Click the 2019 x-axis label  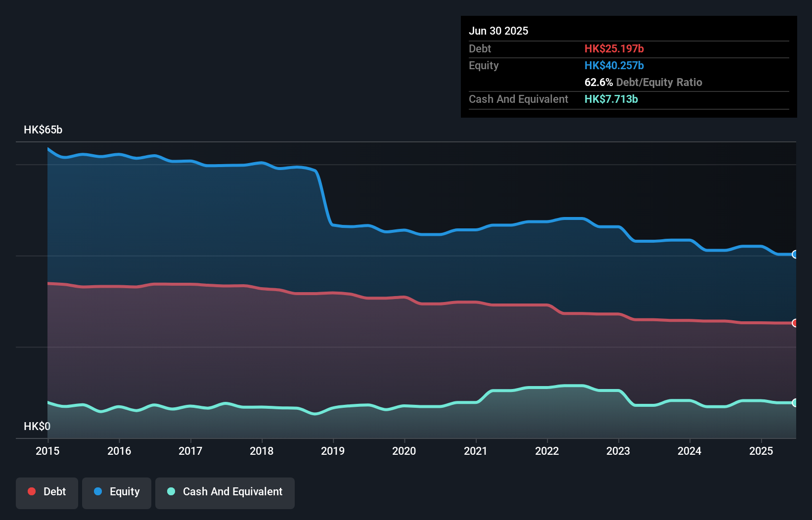click(333, 451)
